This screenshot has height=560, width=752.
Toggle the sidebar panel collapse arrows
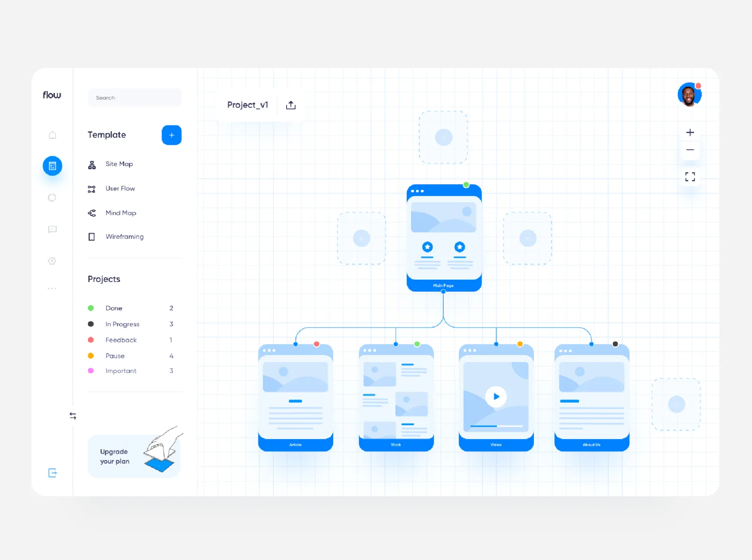pos(73,416)
